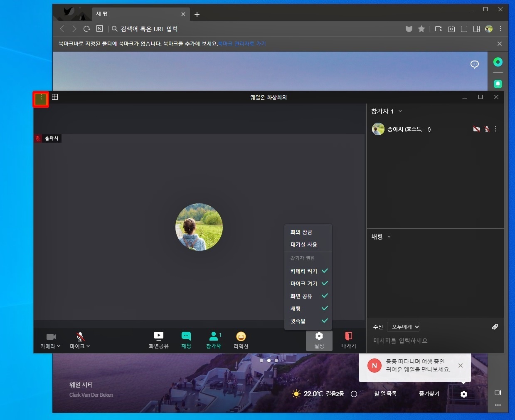Open the sidebar more (three dots) icon at bottom

[498, 405]
